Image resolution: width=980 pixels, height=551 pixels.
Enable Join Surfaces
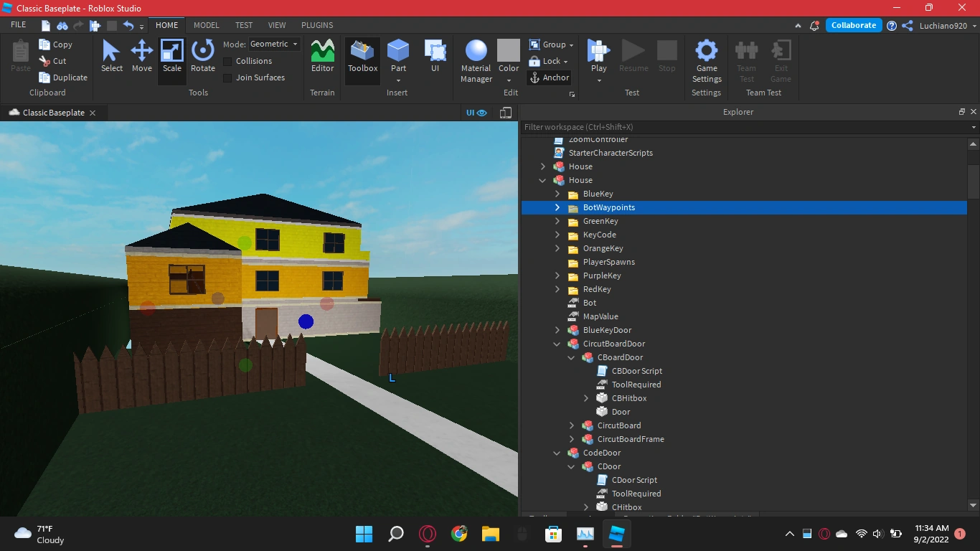pyautogui.click(x=227, y=77)
